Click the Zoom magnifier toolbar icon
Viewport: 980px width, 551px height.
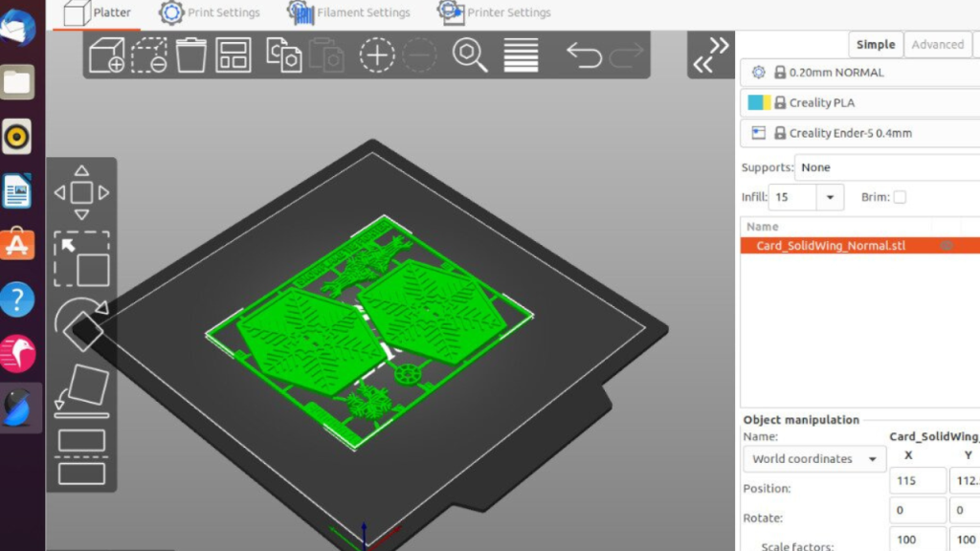tap(469, 55)
